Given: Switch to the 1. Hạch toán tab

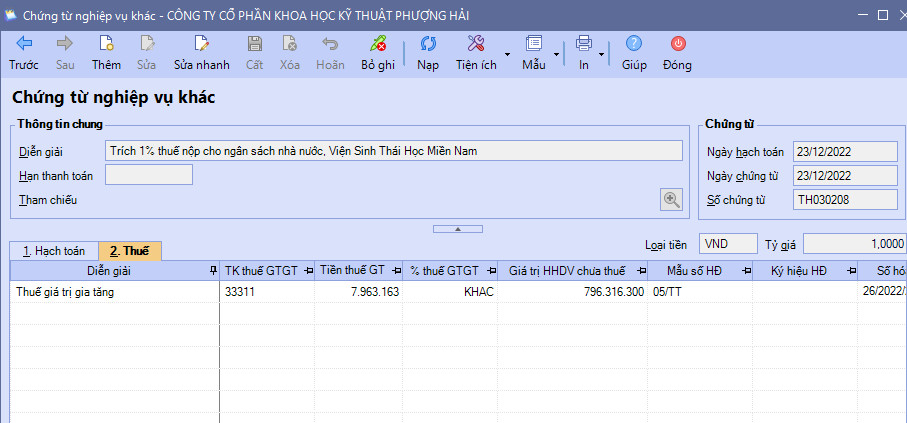Looking at the screenshot, I should pos(54,251).
